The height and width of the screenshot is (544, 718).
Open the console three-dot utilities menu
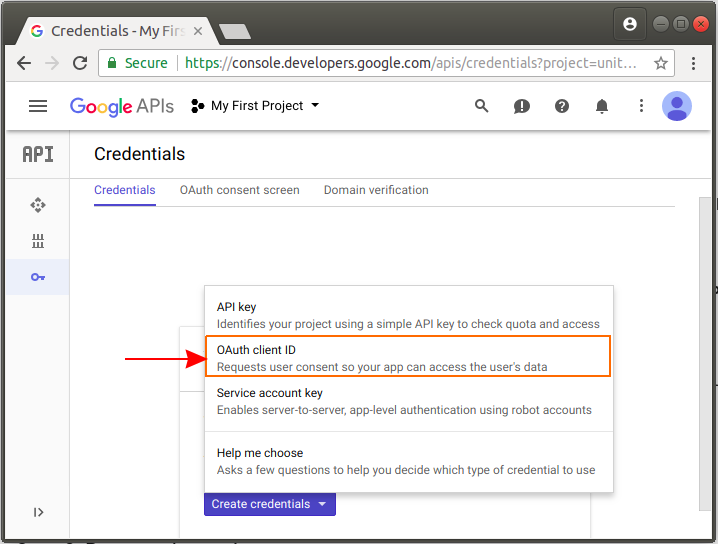click(641, 106)
